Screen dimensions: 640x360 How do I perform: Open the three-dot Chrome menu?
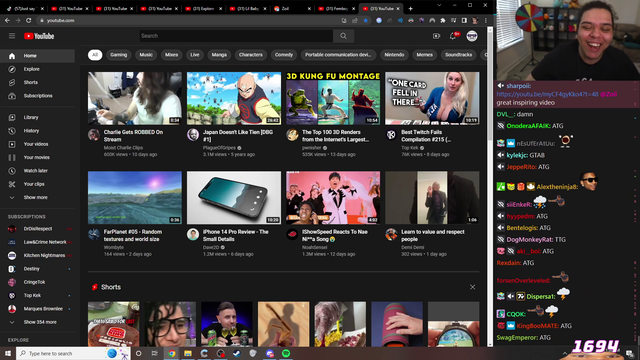click(x=486, y=20)
